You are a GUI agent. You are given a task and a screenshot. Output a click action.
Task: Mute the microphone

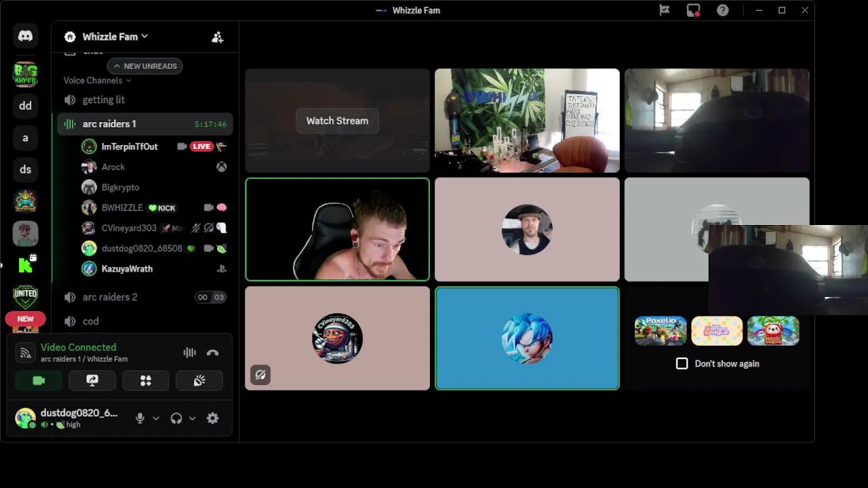tap(140, 418)
